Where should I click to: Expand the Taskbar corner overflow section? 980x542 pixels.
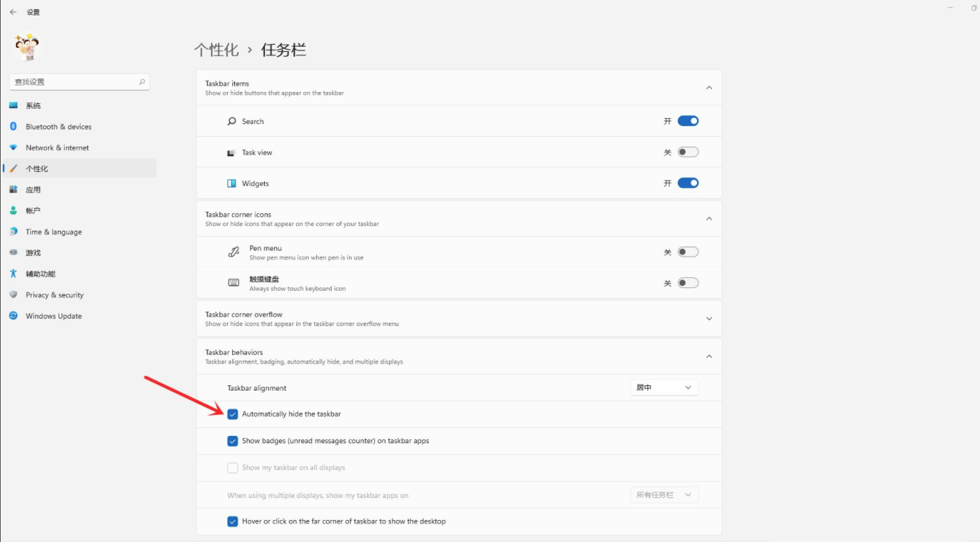[x=708, y=318]
